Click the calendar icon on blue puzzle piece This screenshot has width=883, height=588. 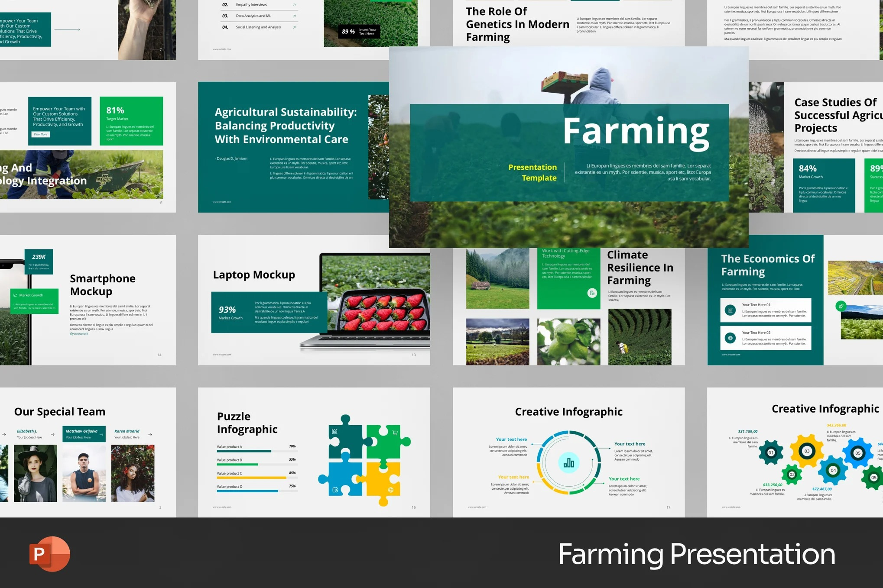click(335, 490)
